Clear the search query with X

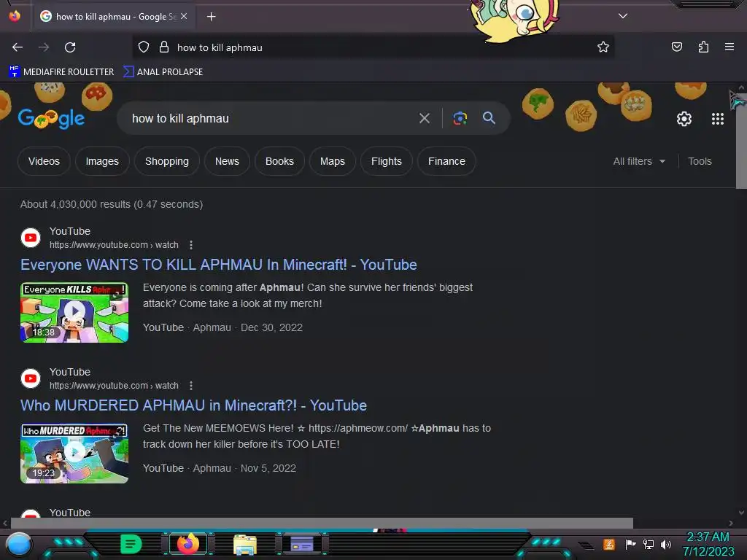[x=425, y=118]
